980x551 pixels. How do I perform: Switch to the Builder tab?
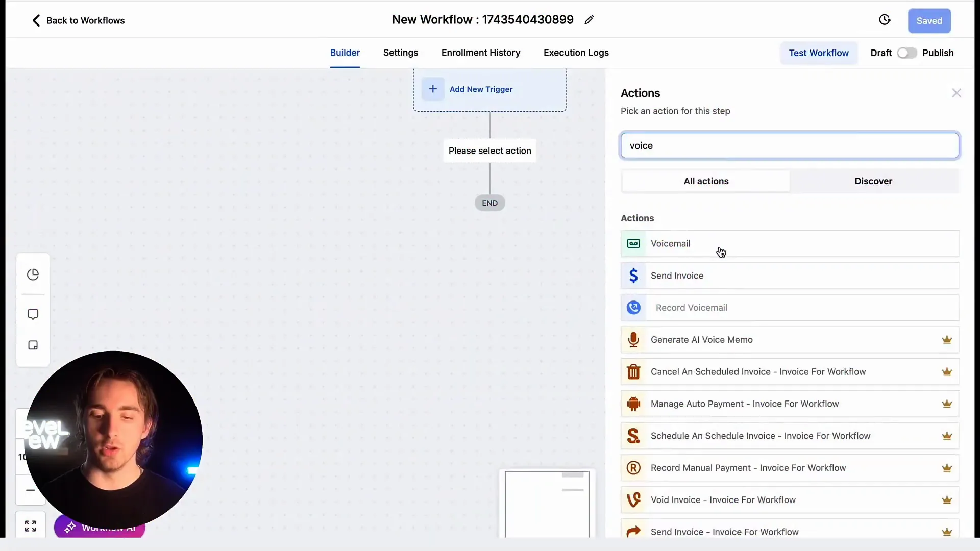pos(345,53)
